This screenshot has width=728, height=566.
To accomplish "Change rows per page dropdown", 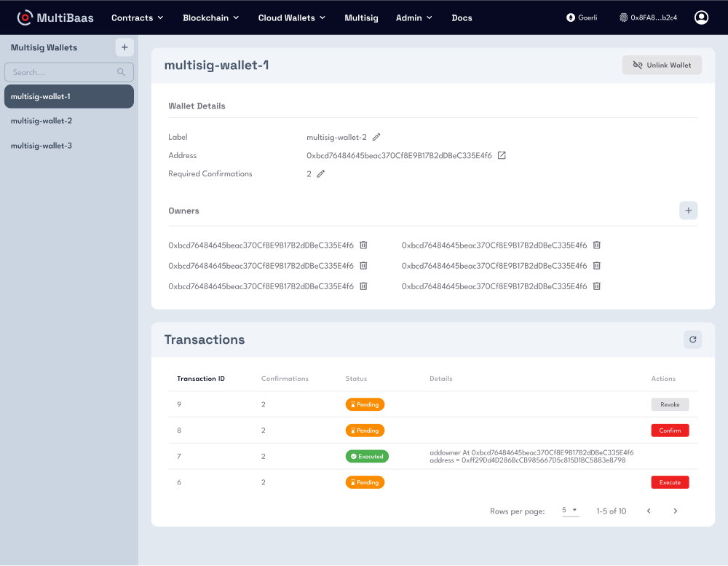I will tap(570, 511).
